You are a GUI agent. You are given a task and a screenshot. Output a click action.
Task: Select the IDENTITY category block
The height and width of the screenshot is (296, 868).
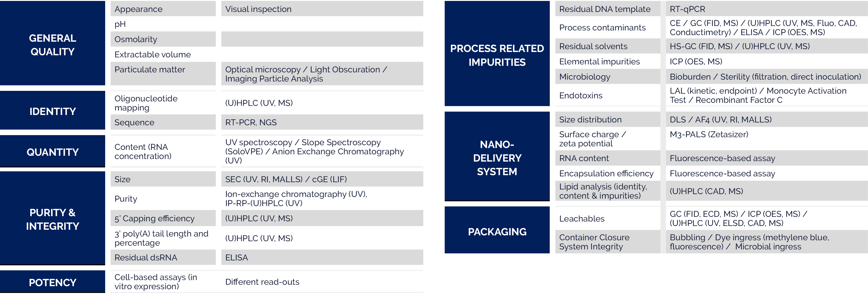point(52,111)
